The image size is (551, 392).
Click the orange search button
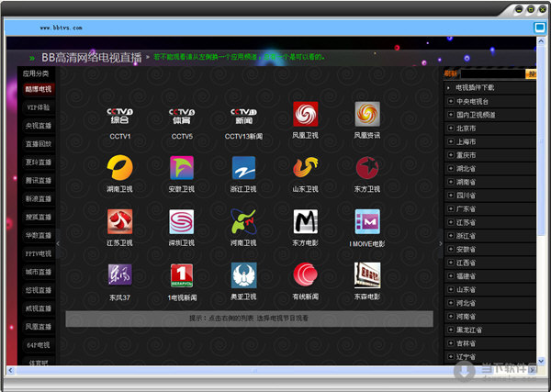point(531,74)
